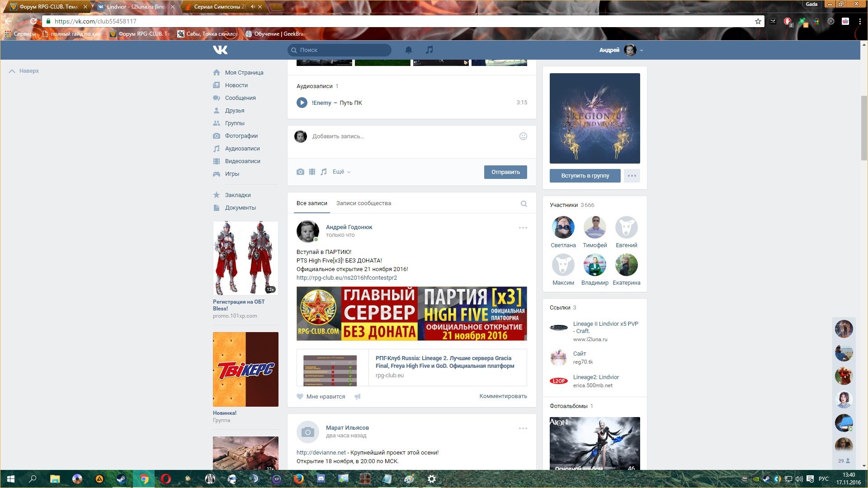This screenshot has width=868, height=488.
Task: Open the account dropdown next to Андрей
Action: tap(642, 50)
